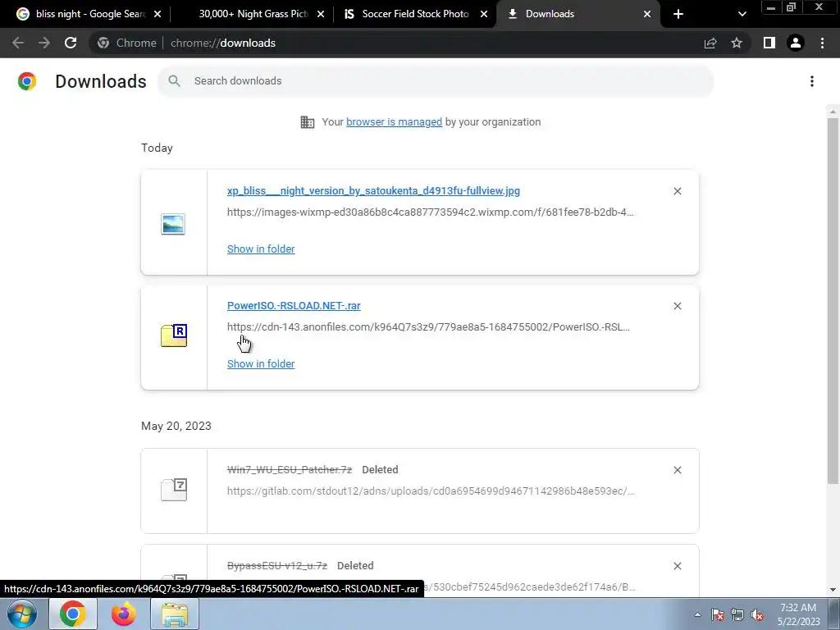The image size is (840, 630).
Task: Click the PowerISO RAR archive file icon
Action: click(x=174, y=336)
